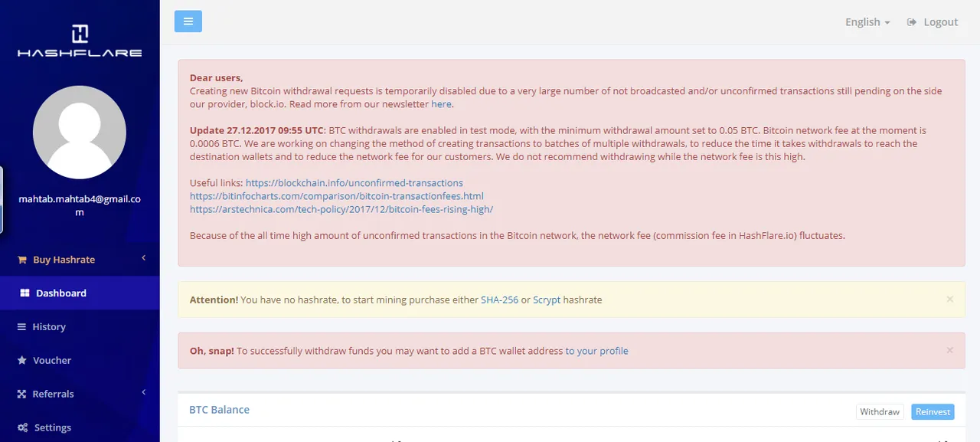Open the English language dropdown
Image resolution: width=980 pixels, height=442 pixels.
[867, 22]
